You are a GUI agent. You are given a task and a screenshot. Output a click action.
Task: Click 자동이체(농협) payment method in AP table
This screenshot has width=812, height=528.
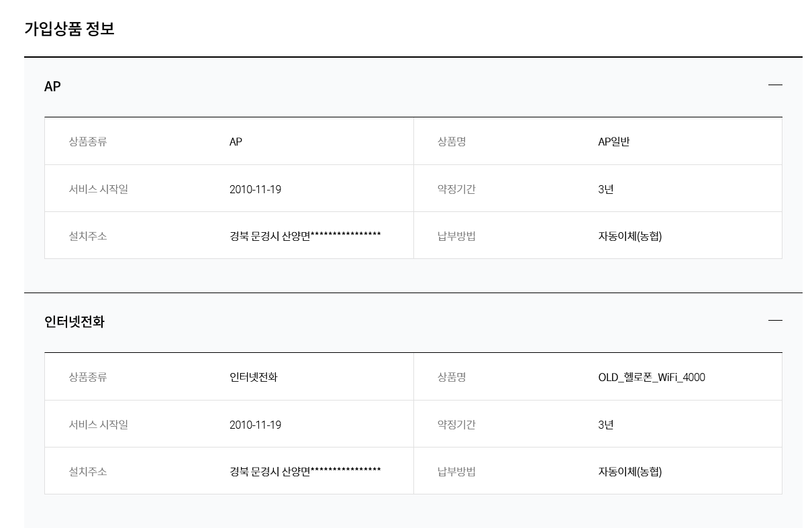(x=630, y=236)
